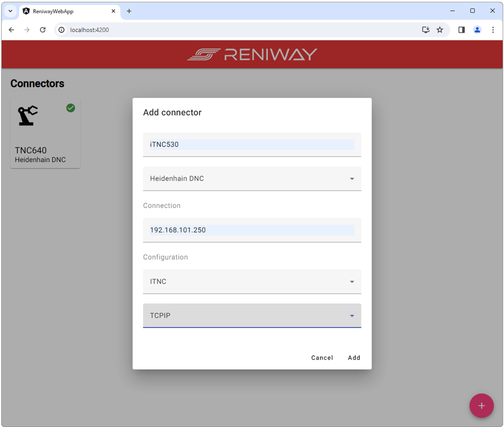This screenshot has height=427, width=504.
Task: Open the TCPIP protocol dropdown
Action: tap(252, 315)
